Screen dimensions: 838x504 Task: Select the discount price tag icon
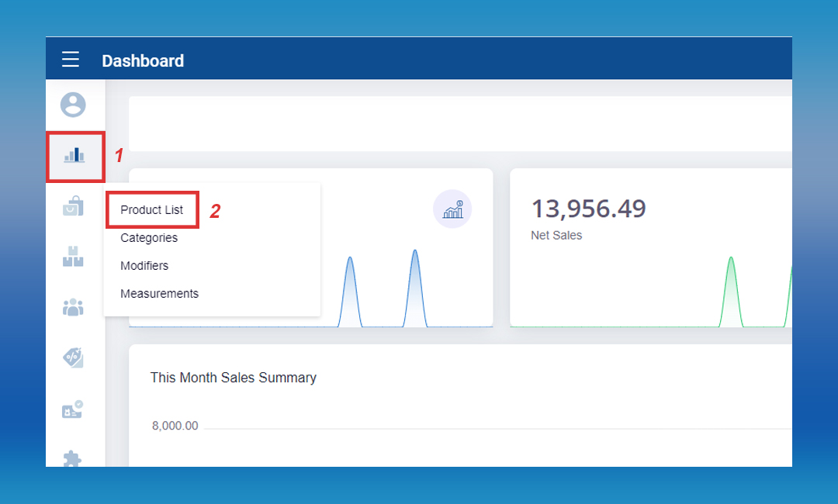pyautogui.click(x=73, y=357)
